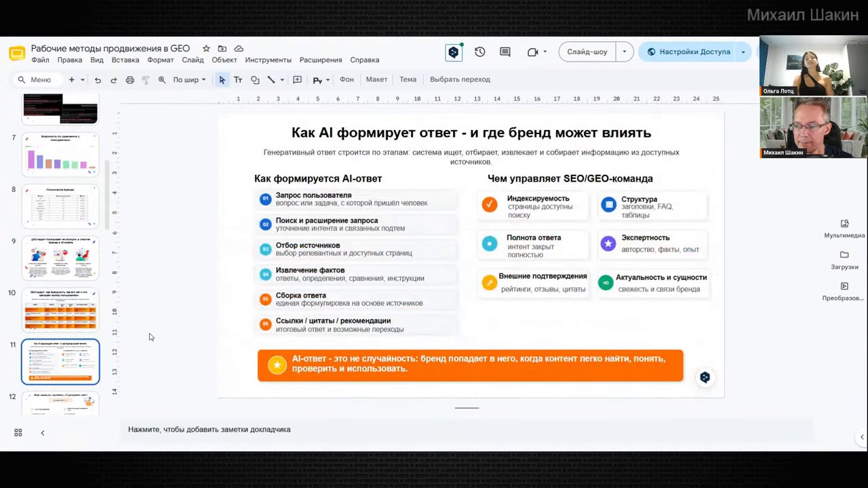Click the Выбрать переход button
The width and height of the screenshot is (868, 488).
tap(460, 79)
